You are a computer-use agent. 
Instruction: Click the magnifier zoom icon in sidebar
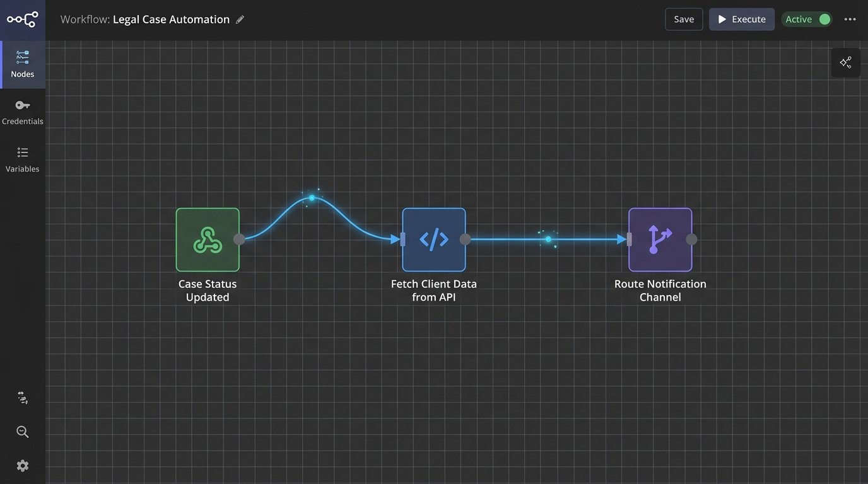pyautogui.click(x=23, y=432)
